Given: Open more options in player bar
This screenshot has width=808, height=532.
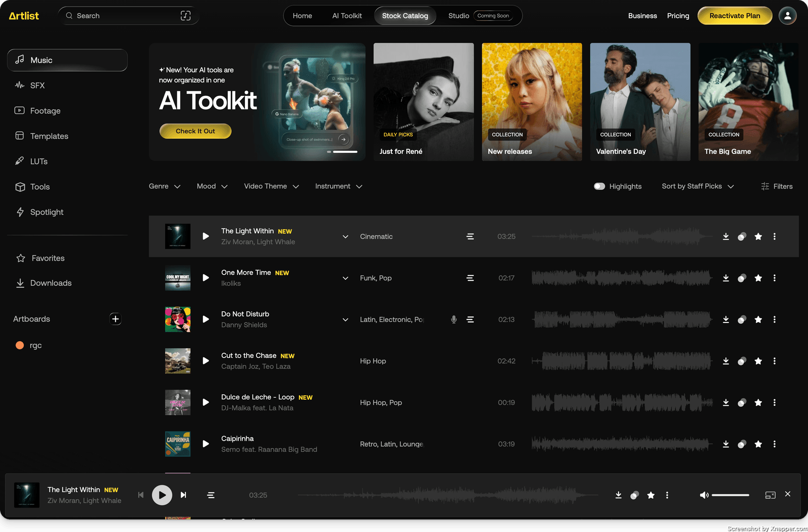Looking at the screenshot, I should coord(667,495).
